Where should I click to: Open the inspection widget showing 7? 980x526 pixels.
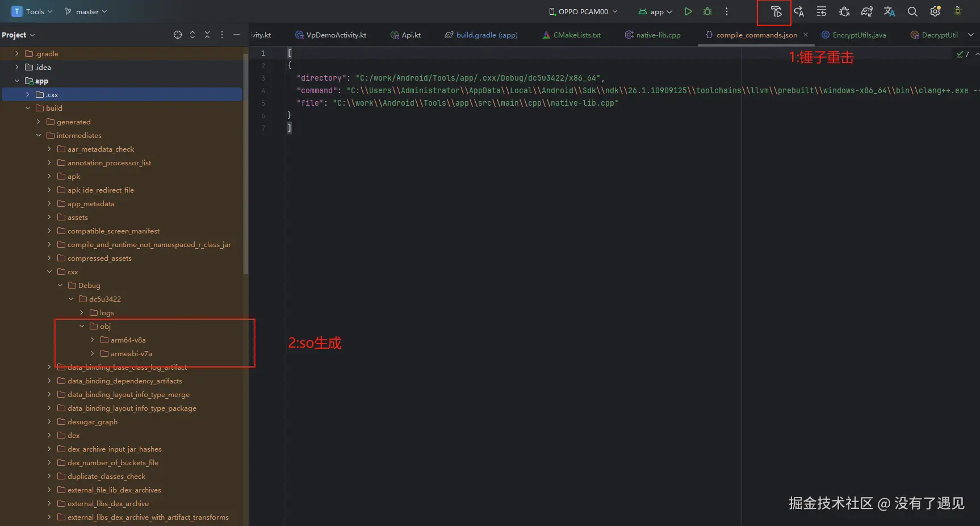pos(963,54)
